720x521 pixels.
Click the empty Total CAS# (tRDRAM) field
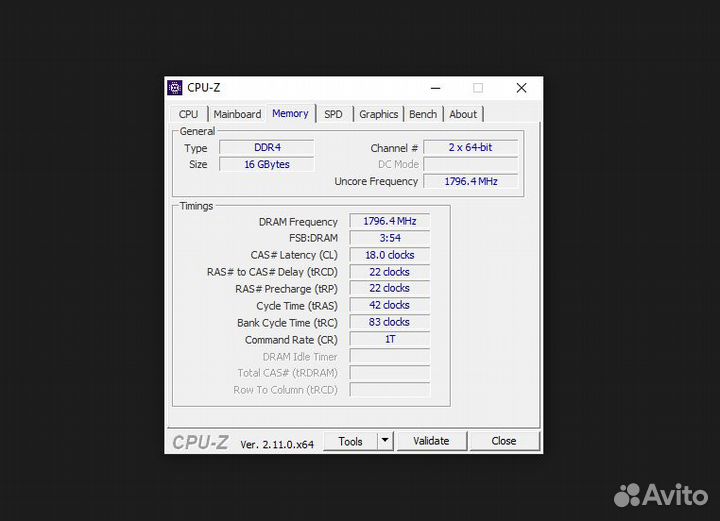(390, 373)
